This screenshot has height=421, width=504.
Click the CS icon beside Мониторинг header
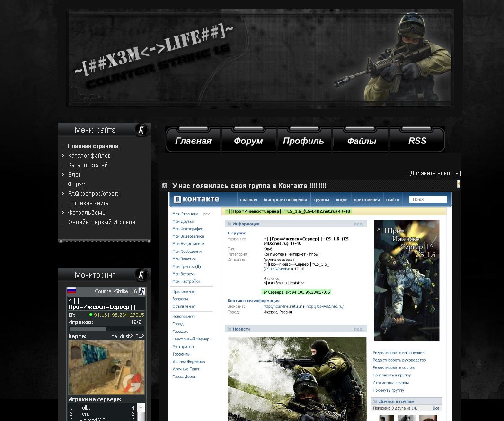(141, 275)
